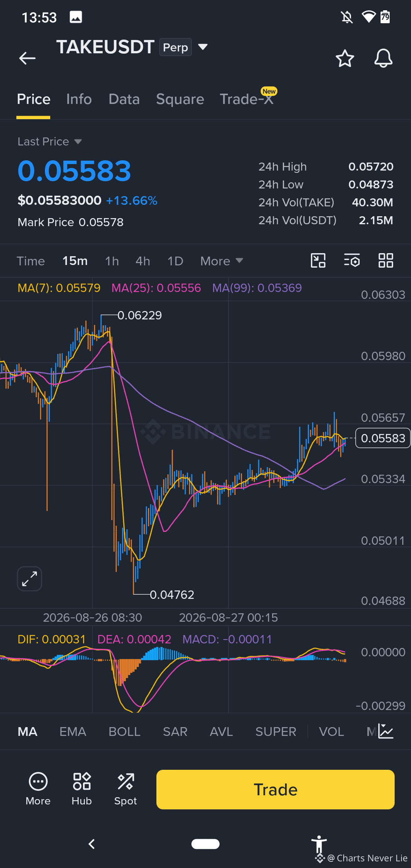
Task: Tap the 0.06229 high marker on chart
Action: (x=140, y=315)
